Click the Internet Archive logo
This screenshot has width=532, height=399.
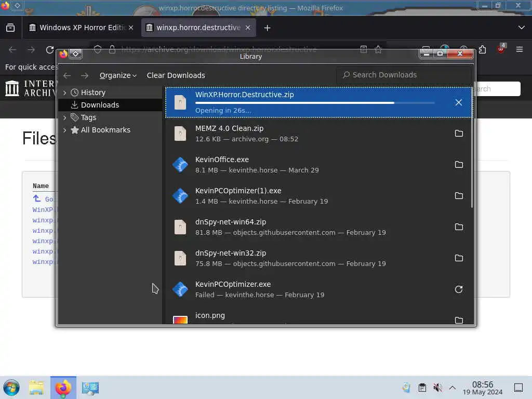30,88
